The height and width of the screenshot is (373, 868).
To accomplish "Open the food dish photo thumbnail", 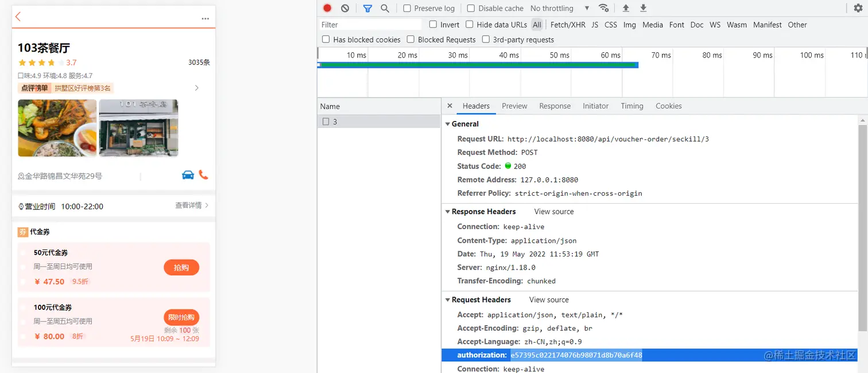I will click(x=57, y=128).
